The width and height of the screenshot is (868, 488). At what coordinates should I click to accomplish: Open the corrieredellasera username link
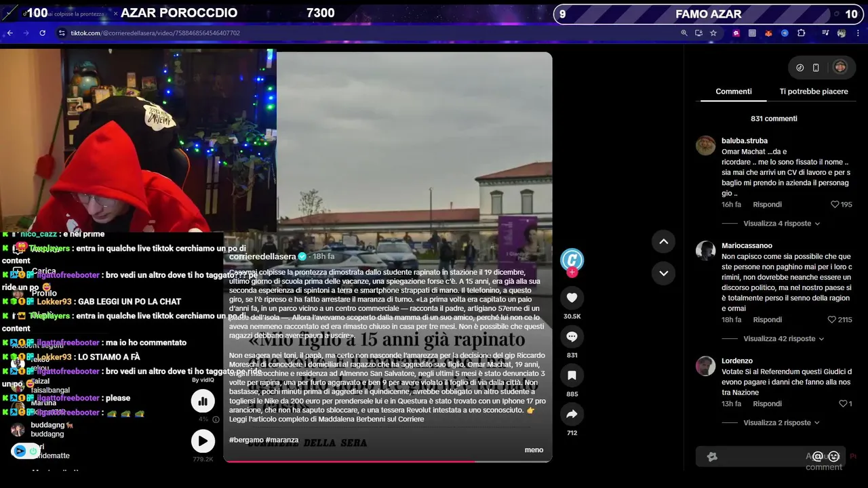click(262, 256)
